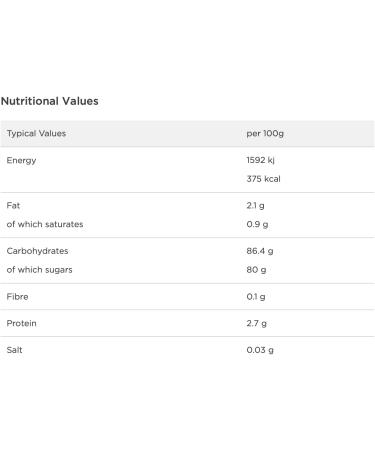Click the 2.1 g fat value
Image resolution: width=375 pixels, height=450 pixels.
(255, 206)
